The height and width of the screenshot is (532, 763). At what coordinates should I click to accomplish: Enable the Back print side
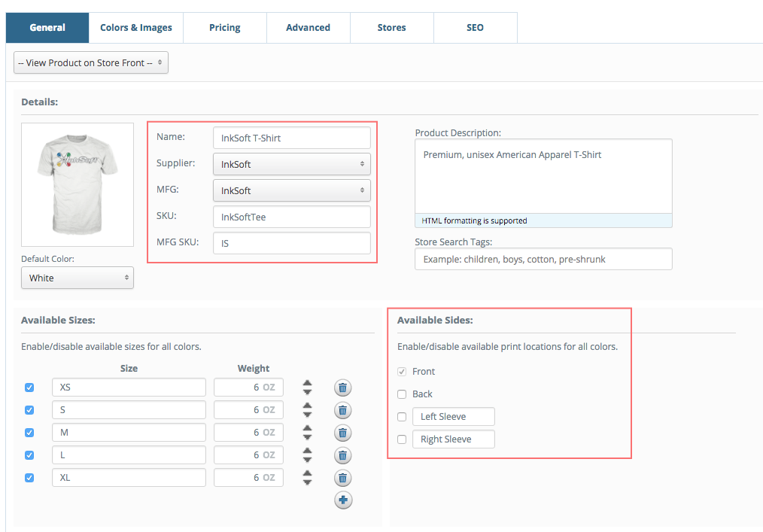[402, 394]
